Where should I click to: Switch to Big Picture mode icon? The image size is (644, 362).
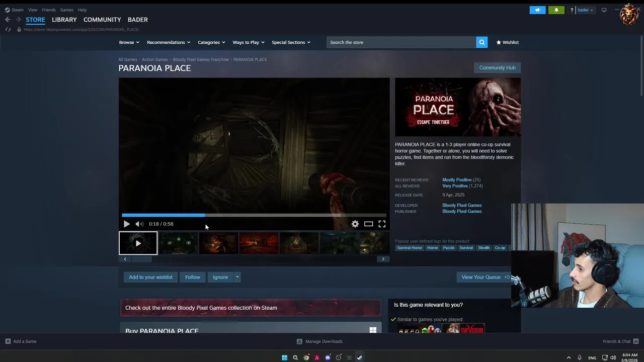click(x=604, y=10)
